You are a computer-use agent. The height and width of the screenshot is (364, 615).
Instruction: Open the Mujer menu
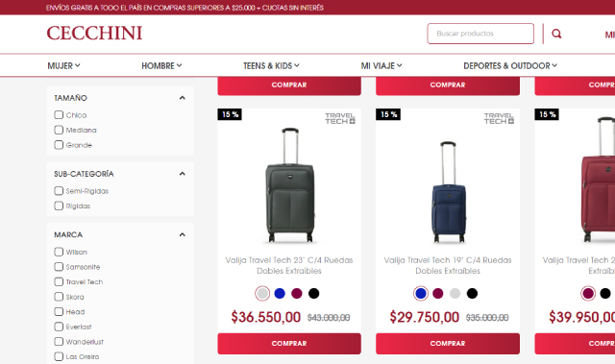pos(64,66)
